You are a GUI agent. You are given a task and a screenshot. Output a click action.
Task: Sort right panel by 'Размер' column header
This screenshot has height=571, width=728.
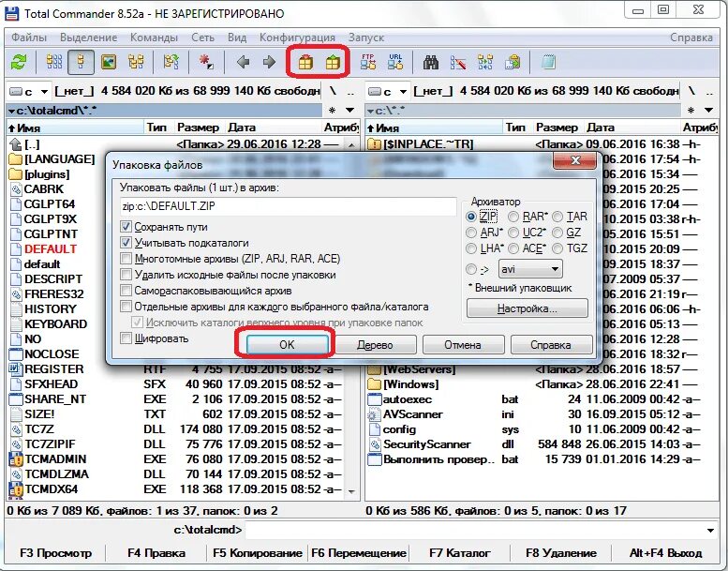coord(557,128)
